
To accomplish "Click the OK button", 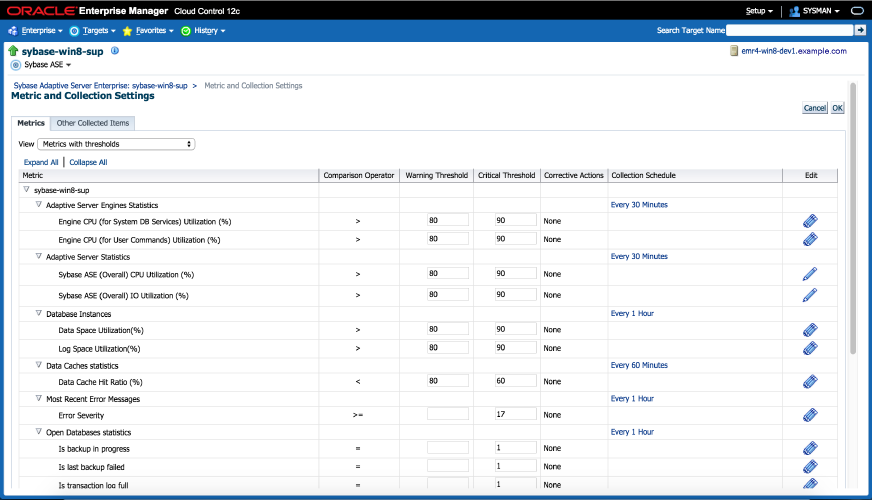I will 838,108.
